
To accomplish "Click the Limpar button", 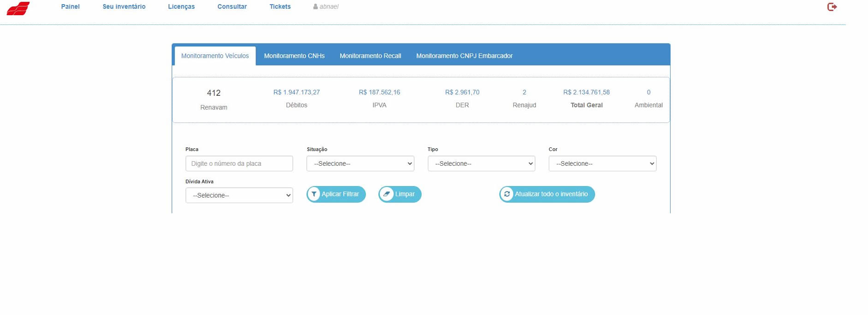I will [x=400, y=194].
